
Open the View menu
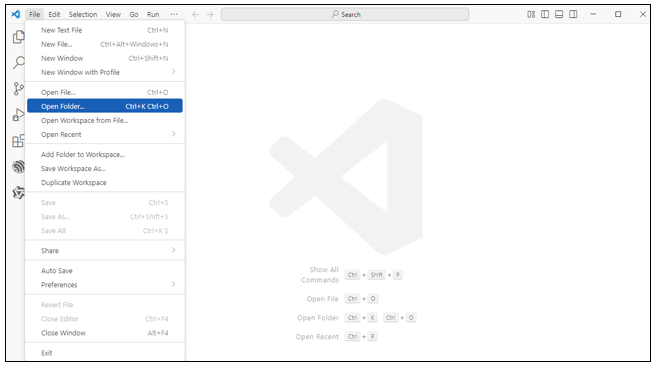pos(113,14)
